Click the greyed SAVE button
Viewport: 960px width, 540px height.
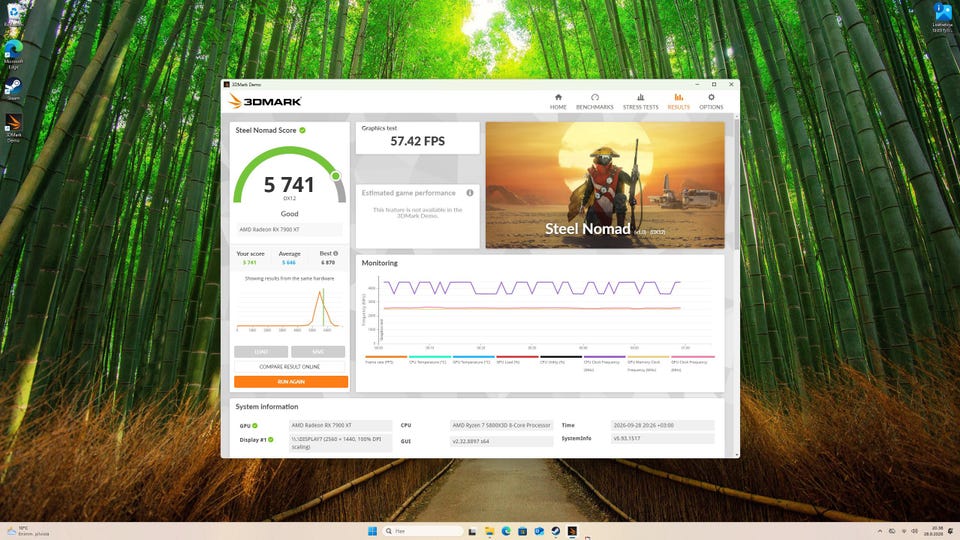(318, 351)
